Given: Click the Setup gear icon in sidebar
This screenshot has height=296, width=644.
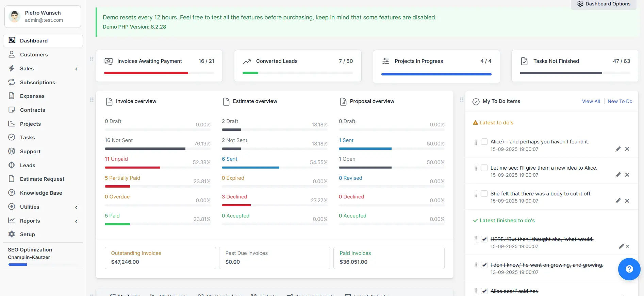Looking at the screenshot, I should pyautogui.click(x=12, y=234).
